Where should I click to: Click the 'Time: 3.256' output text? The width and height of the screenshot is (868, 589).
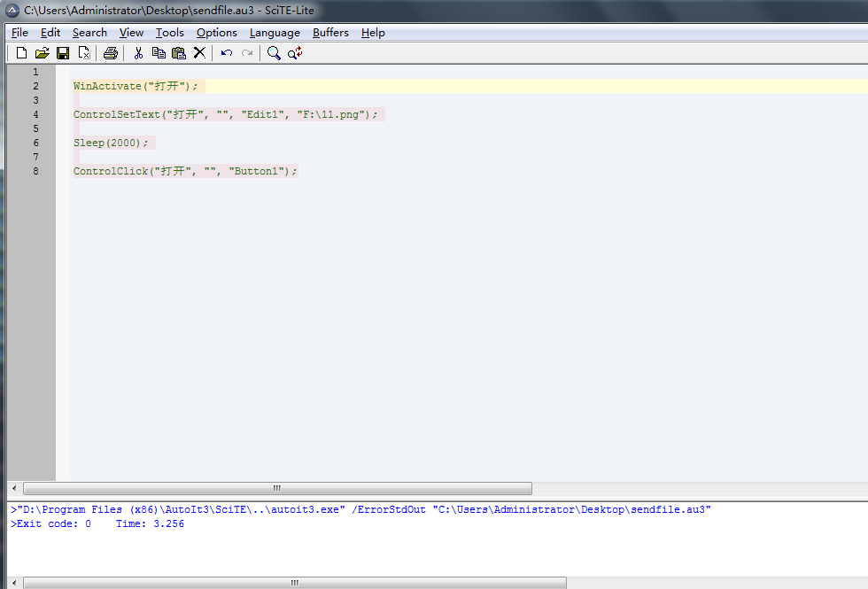point(150,523)
